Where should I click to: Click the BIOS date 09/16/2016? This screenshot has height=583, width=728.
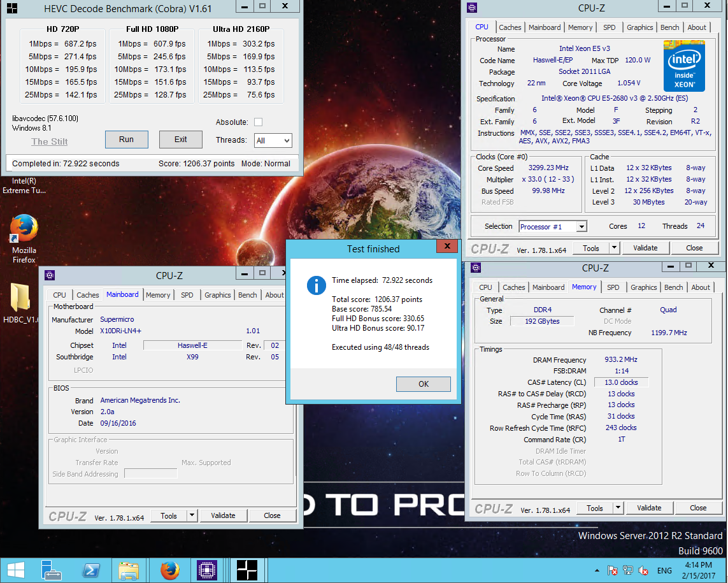118,423
